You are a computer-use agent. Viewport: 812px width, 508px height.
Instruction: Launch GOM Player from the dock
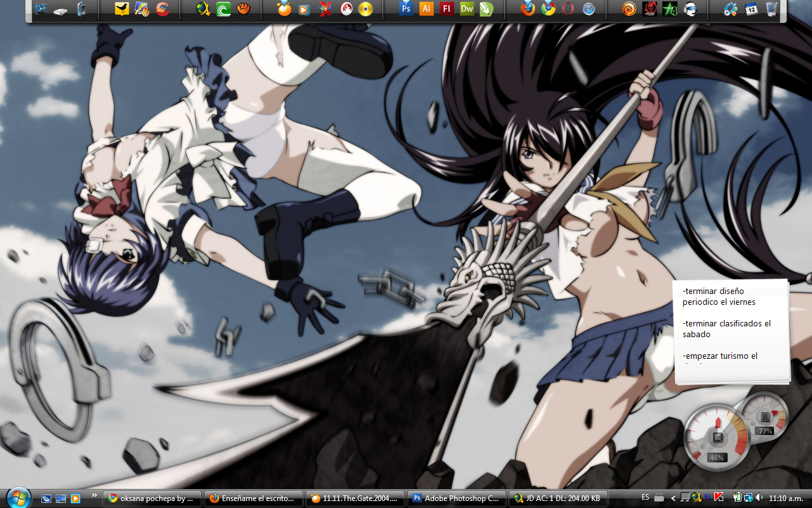pyautogui.click(x=285, y=9)
